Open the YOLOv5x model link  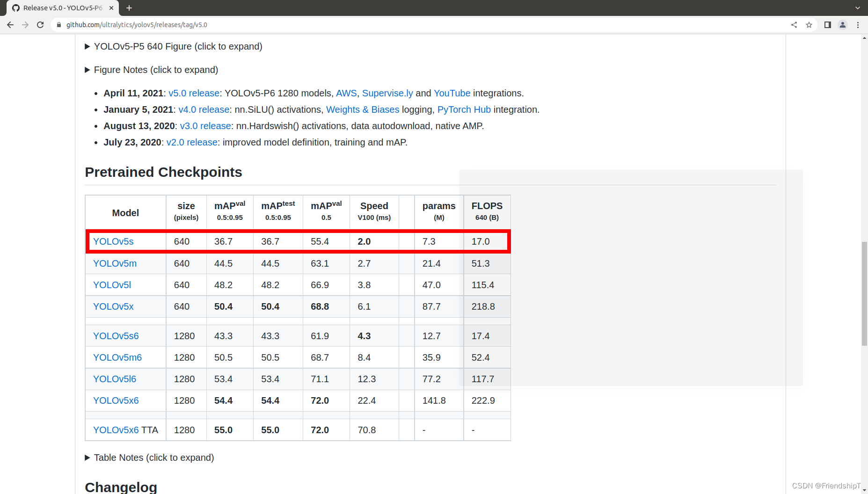[x=113, y=306]
